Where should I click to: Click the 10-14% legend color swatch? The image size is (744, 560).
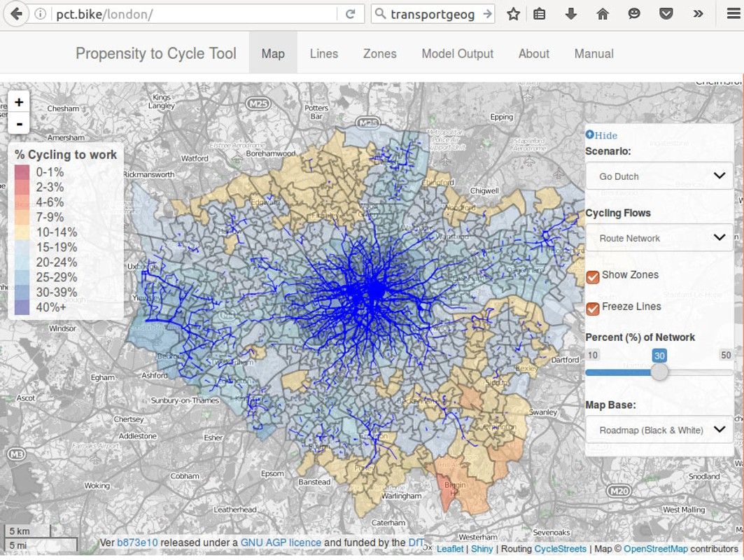22,232
